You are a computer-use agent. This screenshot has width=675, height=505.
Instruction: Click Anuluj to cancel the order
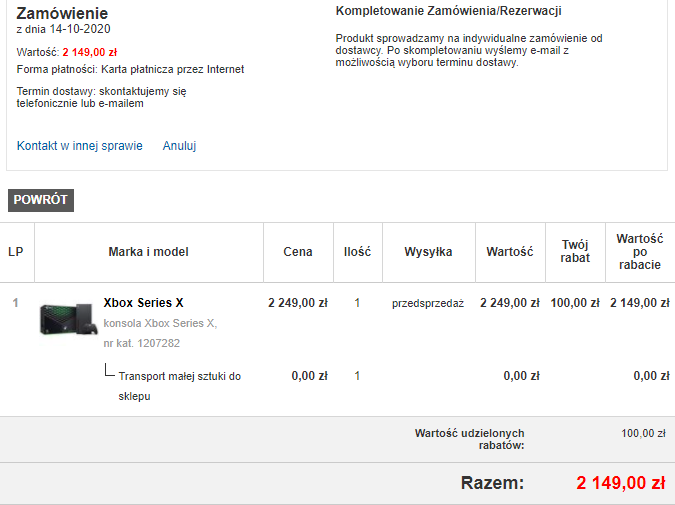(x=179, y=146)
